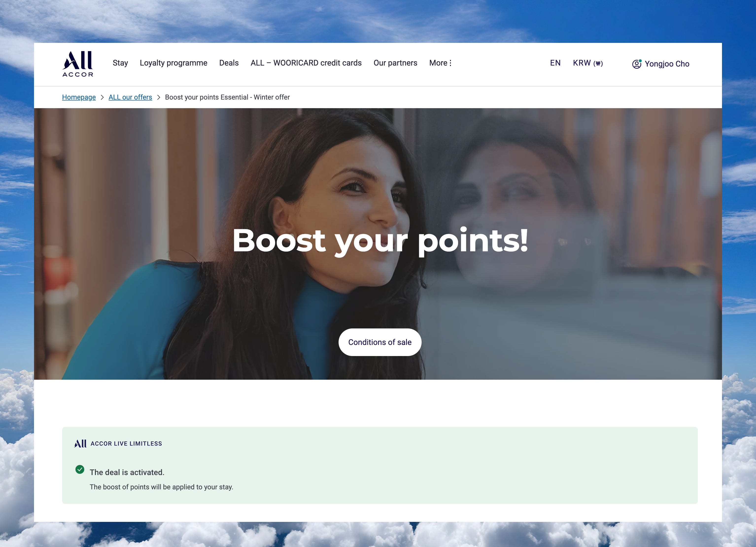
Task: Open the Yongjoo Cho account menu
Action: pyautogui.click(x=667, y=64)
